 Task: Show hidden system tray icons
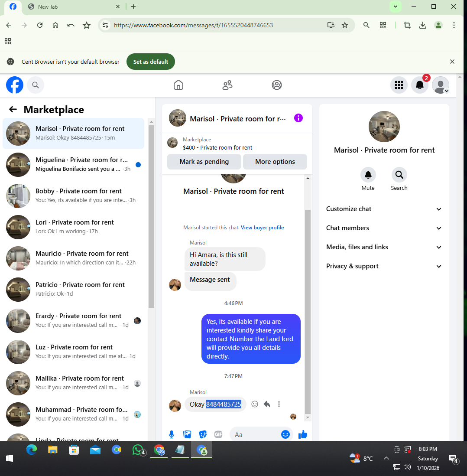pyautogui.click(x=386, y=458)
